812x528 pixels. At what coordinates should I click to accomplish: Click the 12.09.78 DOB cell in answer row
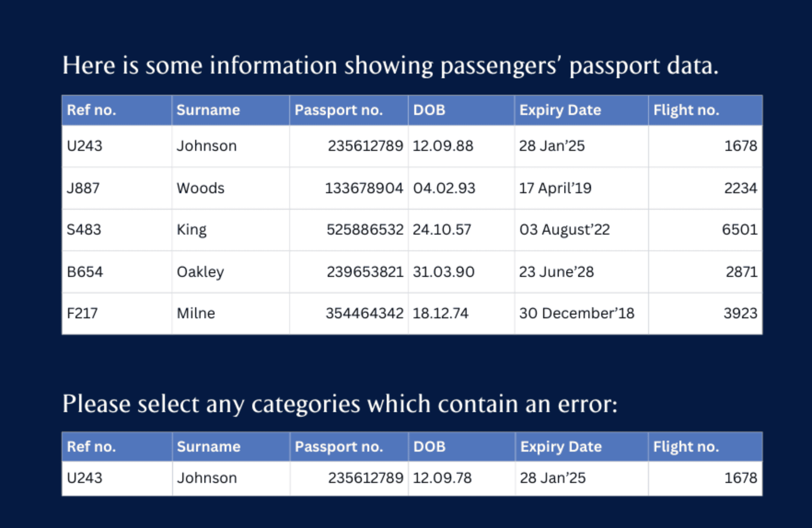[x=442, y=478]
